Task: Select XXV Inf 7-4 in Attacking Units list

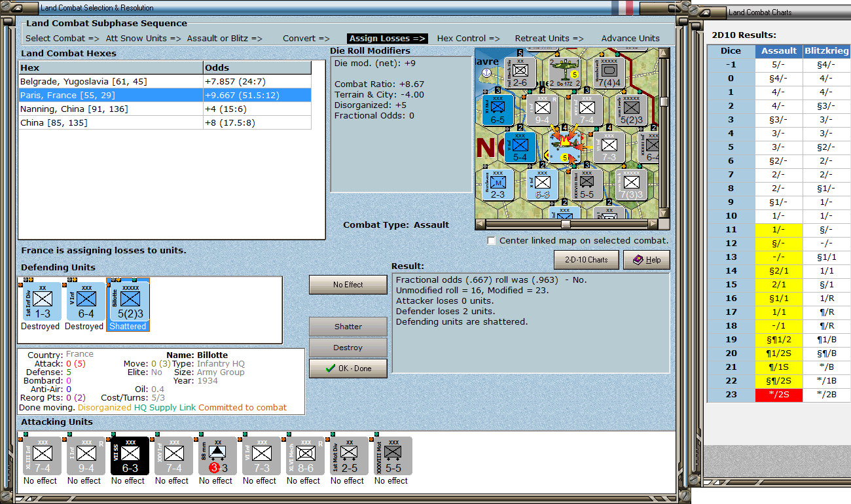Action: tap(173, 456)
